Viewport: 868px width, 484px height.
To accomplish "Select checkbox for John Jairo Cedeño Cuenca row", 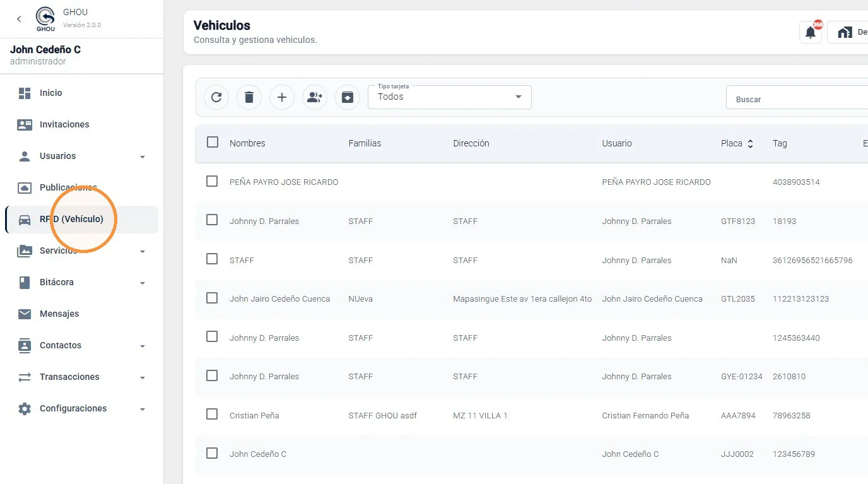I will click(x=212, y=298).
